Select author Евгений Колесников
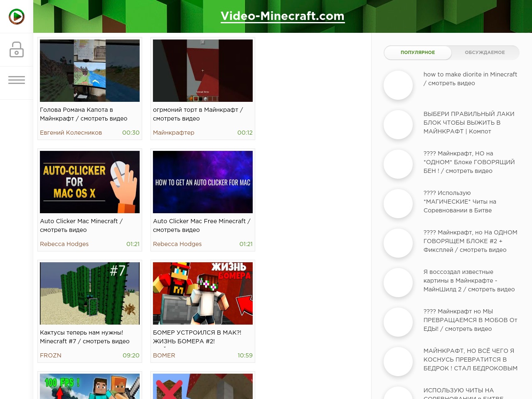Screen dimensions: 532x399 [71, 133]
